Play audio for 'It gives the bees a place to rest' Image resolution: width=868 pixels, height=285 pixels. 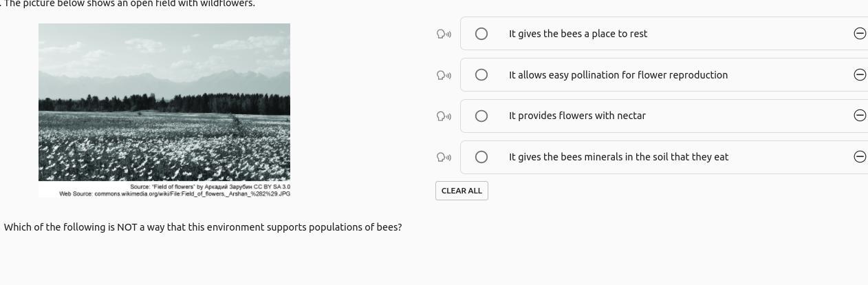tap(444, 34)
